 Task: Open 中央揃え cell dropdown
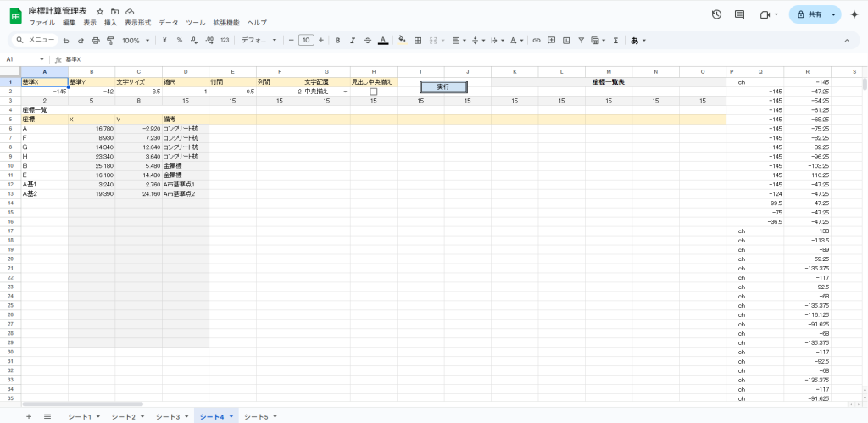(346, 92)
